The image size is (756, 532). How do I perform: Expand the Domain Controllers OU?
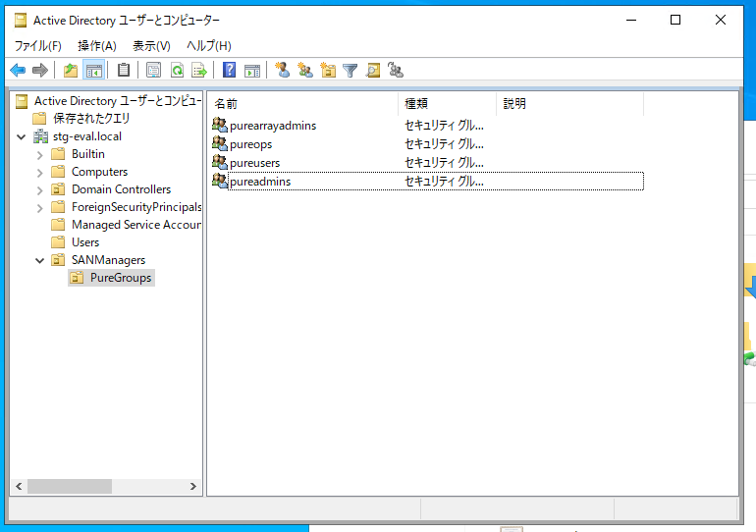point(40,190)
